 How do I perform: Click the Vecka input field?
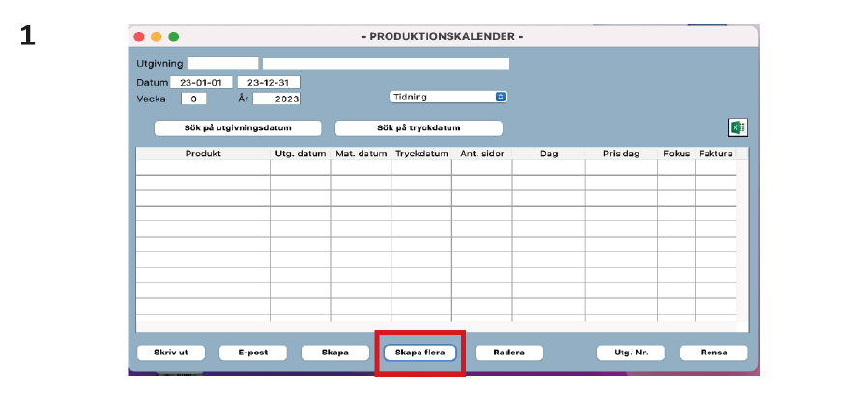pyautogui.click(x=193, y=99)
